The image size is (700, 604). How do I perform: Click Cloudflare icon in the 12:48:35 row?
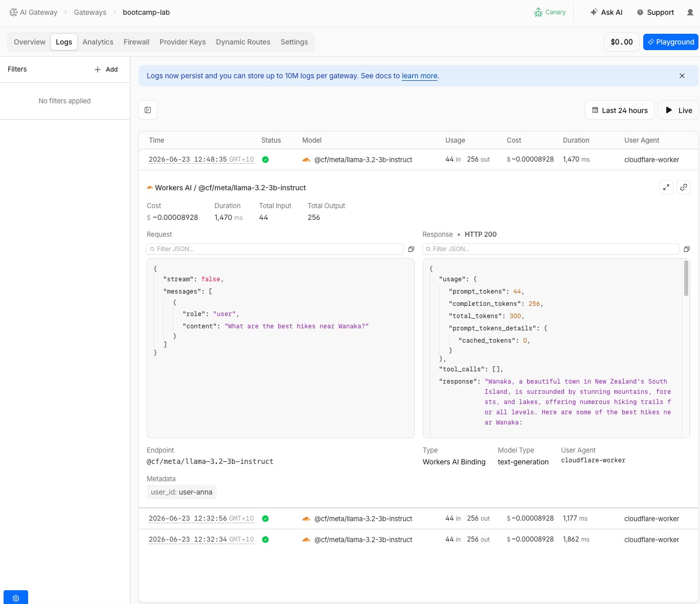pyautogui.click(x=306, y=160)
